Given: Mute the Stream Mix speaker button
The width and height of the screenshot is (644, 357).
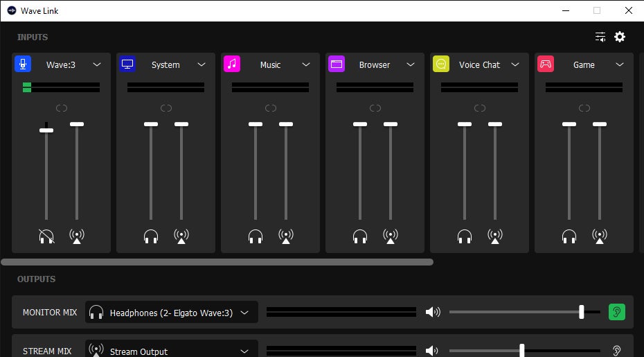Looking at the screenshot, I should click(433, 350).
